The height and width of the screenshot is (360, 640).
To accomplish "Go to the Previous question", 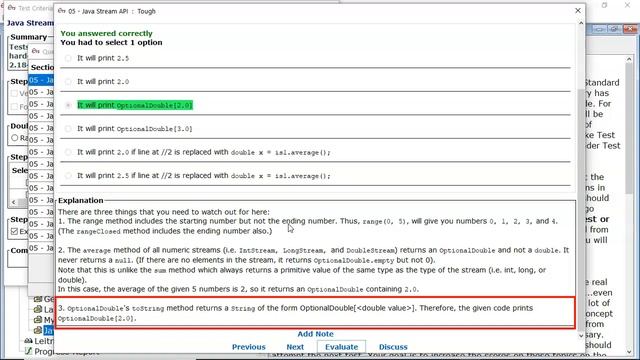I will 249,347.
